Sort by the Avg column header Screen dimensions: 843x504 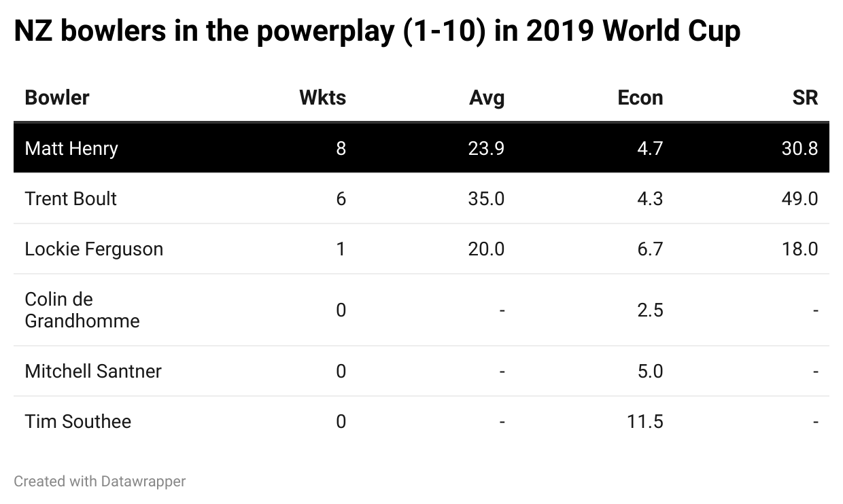487,98
